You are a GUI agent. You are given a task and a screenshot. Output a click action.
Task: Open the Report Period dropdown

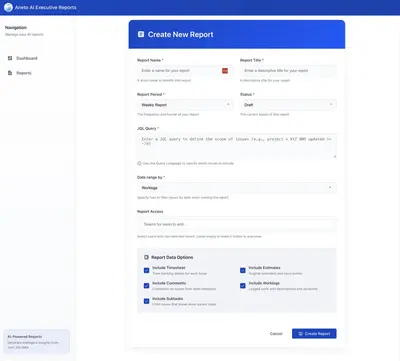[185, 105]
